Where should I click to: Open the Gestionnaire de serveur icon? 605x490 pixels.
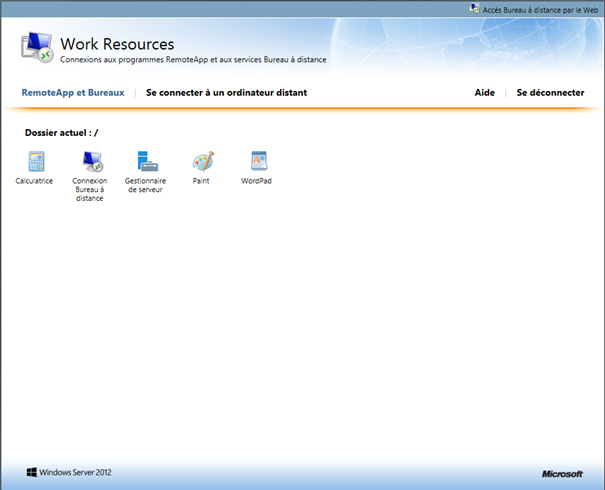tap(147, 161)
